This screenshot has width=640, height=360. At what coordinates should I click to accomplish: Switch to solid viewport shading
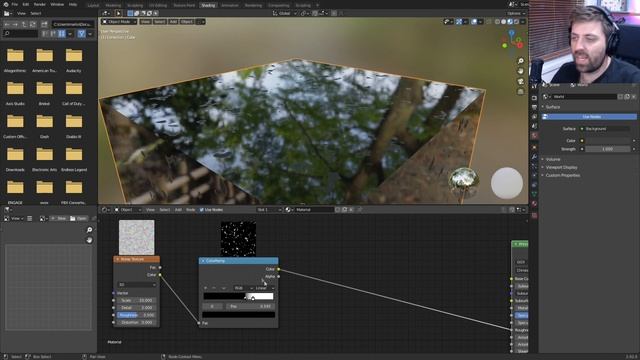click(x=503, y=22)
